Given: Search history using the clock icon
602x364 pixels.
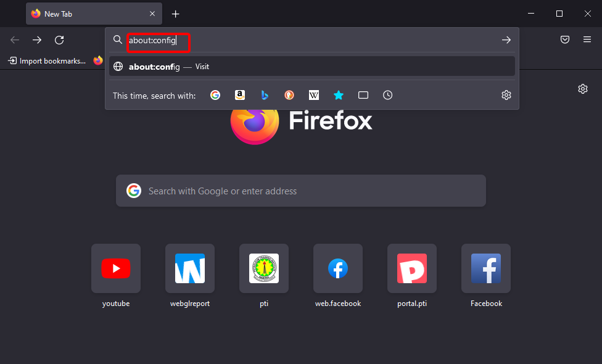Looking at the screenshot, I should (388, 95).
